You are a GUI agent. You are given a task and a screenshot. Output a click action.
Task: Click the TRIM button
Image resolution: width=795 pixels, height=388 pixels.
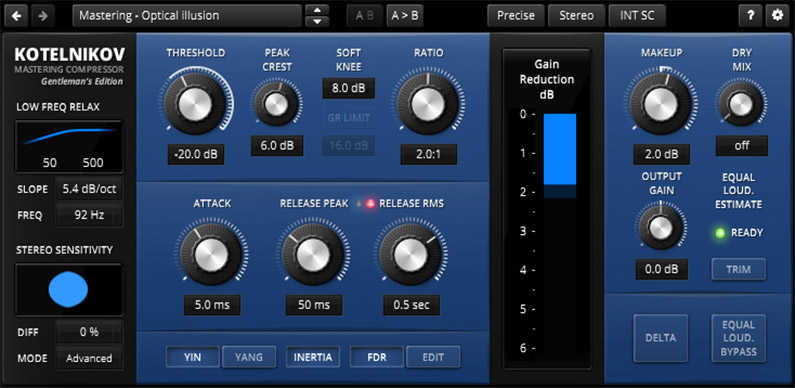738,269
